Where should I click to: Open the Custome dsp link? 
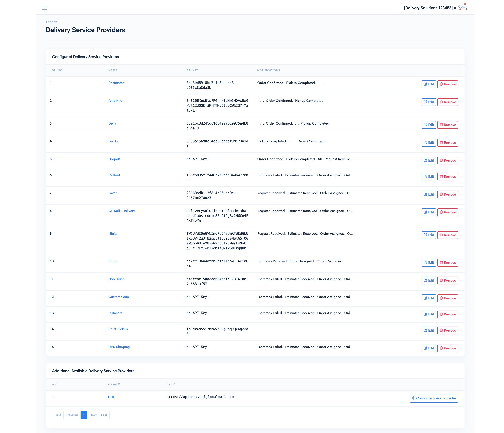118,297
